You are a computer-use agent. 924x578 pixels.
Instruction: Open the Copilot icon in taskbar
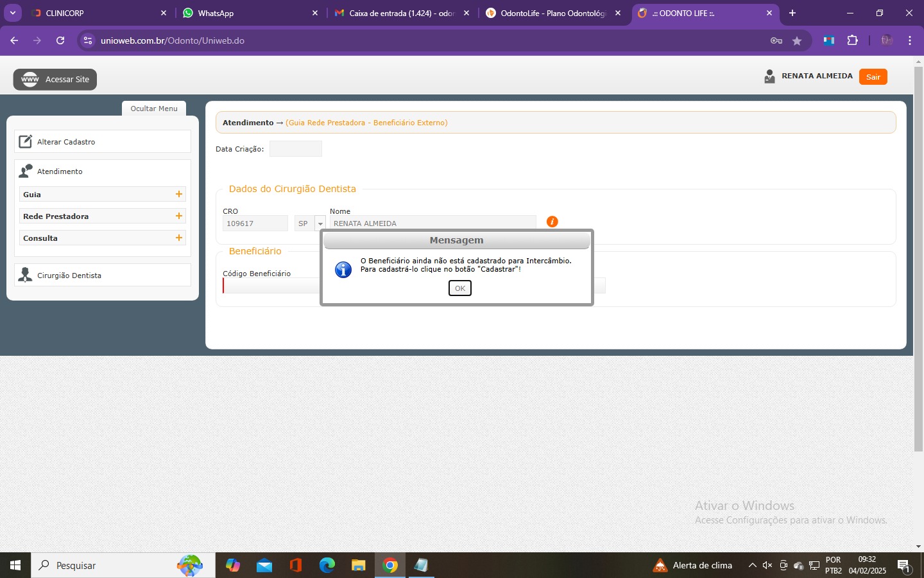233,565
